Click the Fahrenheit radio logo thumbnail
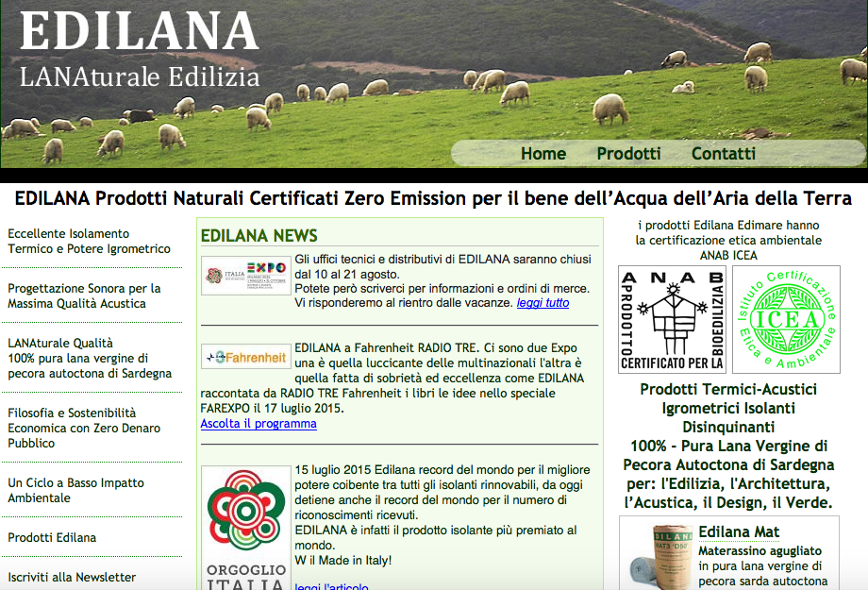Image resolution: width=868 pixels, height=590 pixels. 246,358
